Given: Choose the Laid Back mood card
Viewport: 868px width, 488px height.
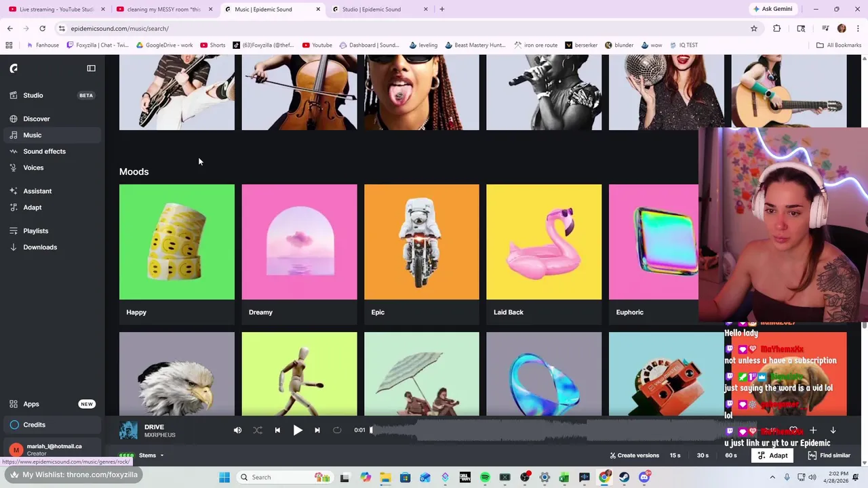Looking at the screenshot, I should tap(544, 254).
